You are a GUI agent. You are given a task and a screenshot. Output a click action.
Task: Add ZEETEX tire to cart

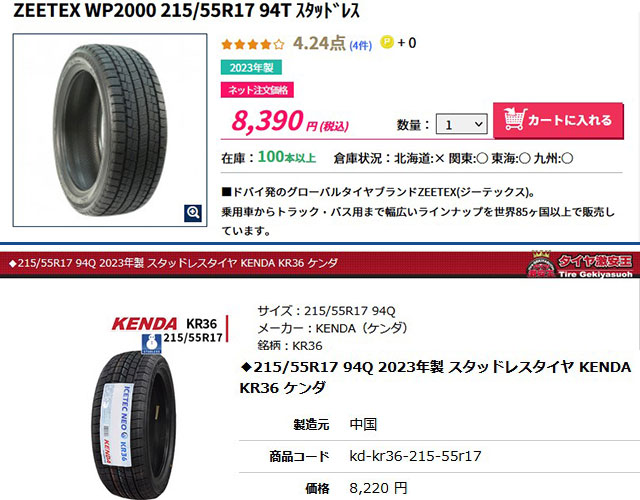coord(558,121)
